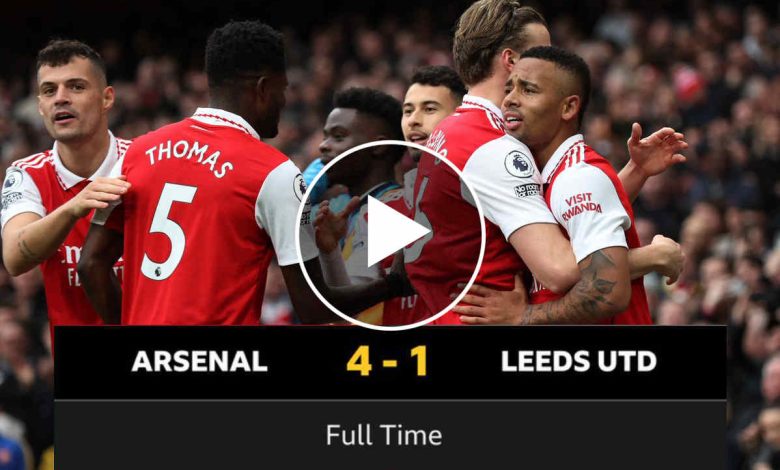Click the yellow digit 4 in the score
This screenshot has width=780, height=470.
click(359, 361)
